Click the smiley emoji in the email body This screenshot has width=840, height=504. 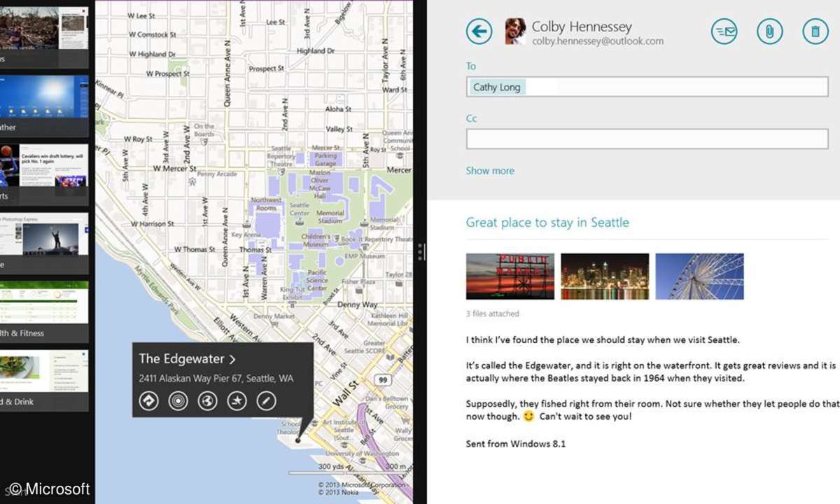pos(528,416)
